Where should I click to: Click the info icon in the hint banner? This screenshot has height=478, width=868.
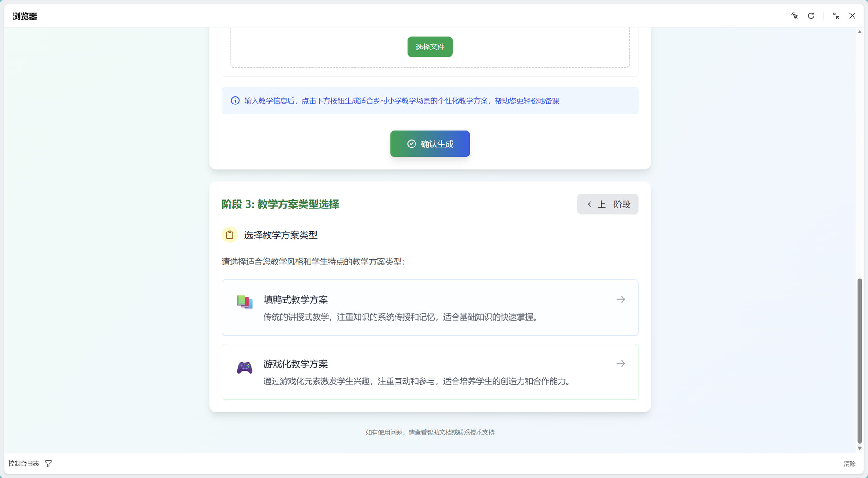click(x=235, y=101)
